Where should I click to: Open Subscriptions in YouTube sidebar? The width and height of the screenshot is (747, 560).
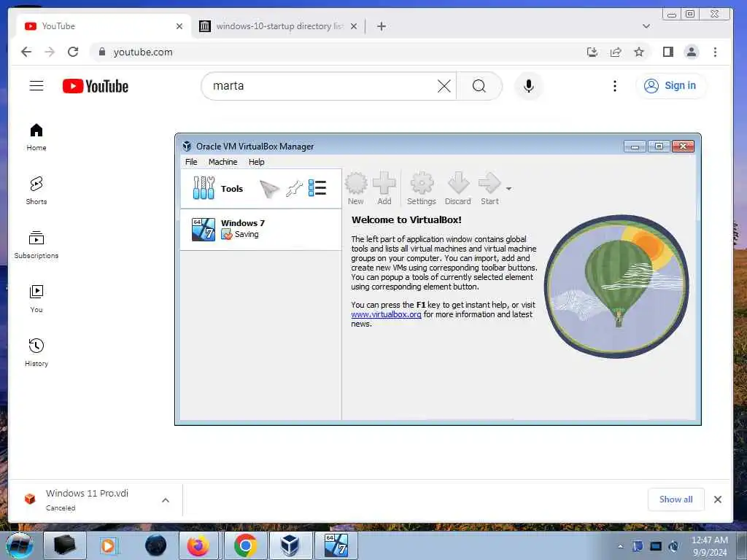[36, 245]
